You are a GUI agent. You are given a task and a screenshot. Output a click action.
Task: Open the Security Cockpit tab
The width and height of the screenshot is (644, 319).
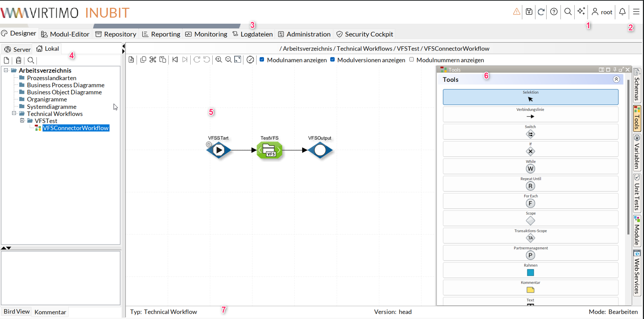click(x=364, y=34)
